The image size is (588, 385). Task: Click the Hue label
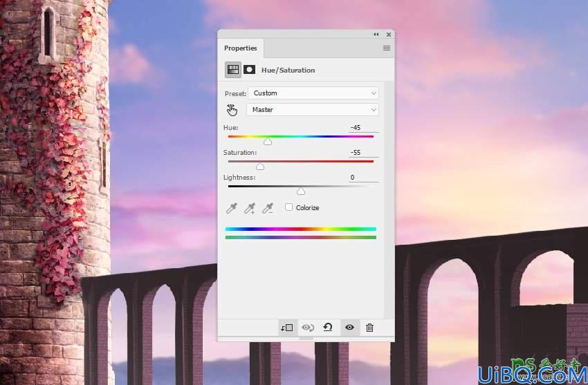[230, 128]
